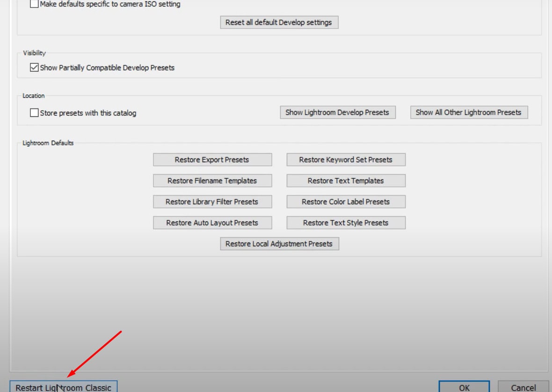Click Restore Local Adjustment Presets
Image resolution: width=552 pixels, height=392 pixels.
coord(280,244)
